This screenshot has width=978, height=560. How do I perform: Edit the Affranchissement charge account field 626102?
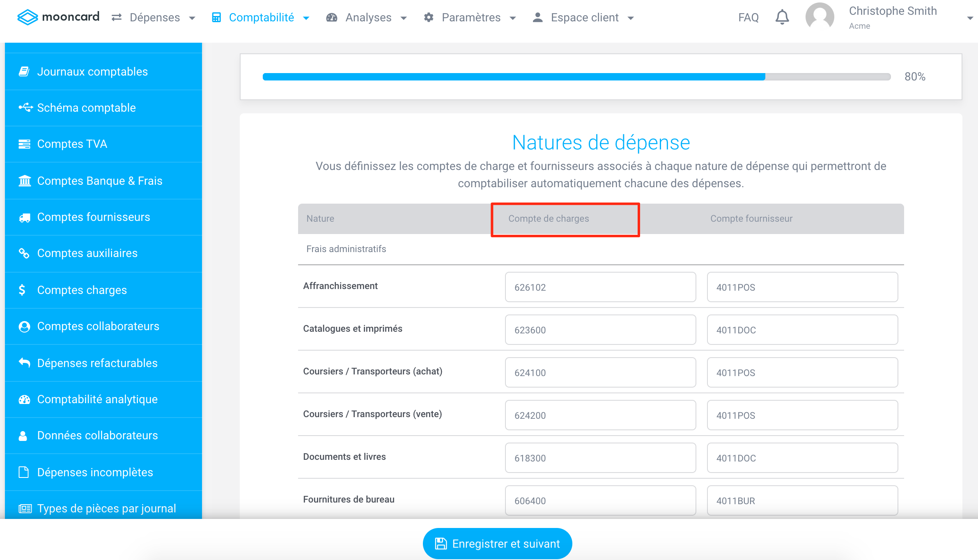600,287
